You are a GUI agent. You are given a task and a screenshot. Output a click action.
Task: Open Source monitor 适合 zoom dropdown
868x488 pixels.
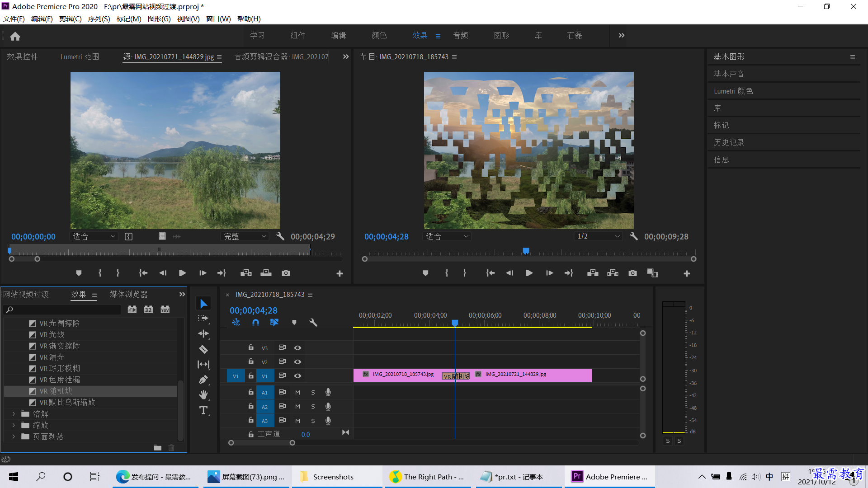coord(94,236)
